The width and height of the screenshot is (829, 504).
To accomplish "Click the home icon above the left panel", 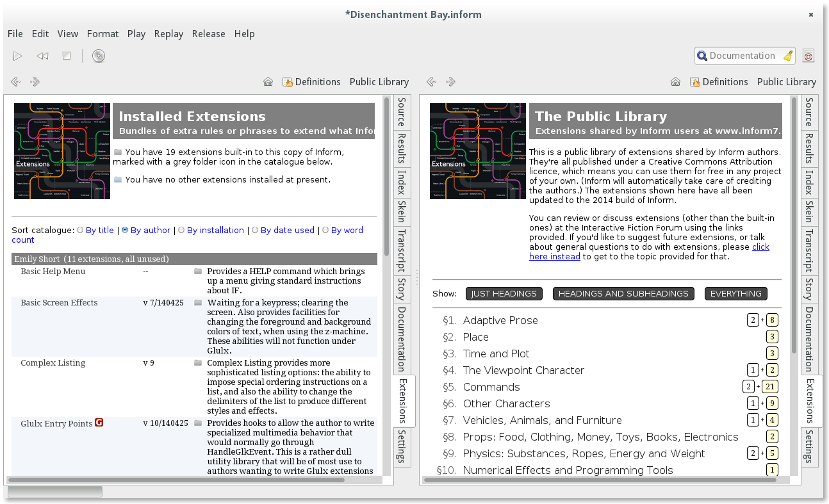I will (268, 81).
